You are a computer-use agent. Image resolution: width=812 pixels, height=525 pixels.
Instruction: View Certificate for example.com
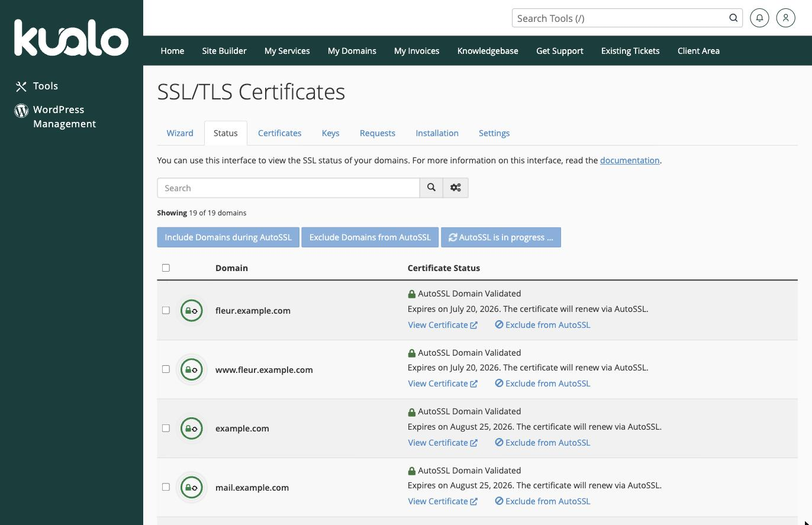click(x=443, y=443)
